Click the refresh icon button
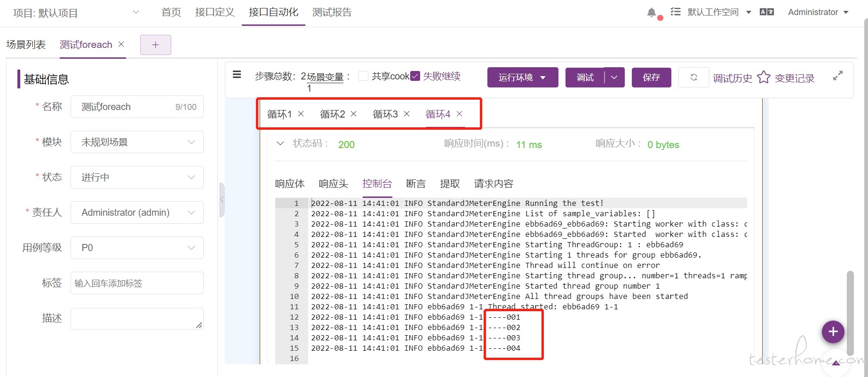This screenshot has height=377, width=868. coord(693,78)
